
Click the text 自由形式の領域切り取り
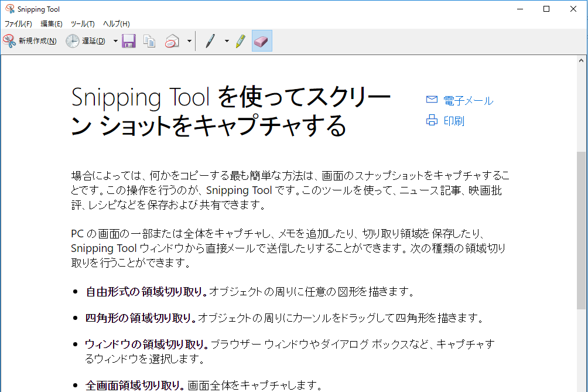tap(145, 291)
